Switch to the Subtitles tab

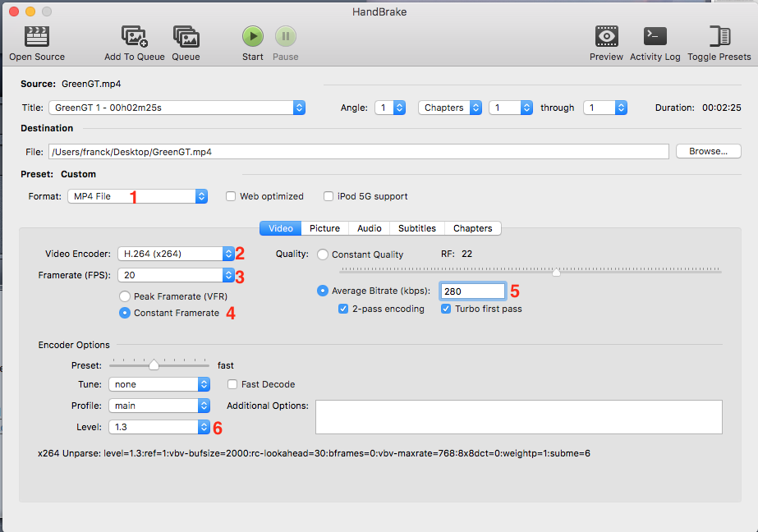point(417,228)
